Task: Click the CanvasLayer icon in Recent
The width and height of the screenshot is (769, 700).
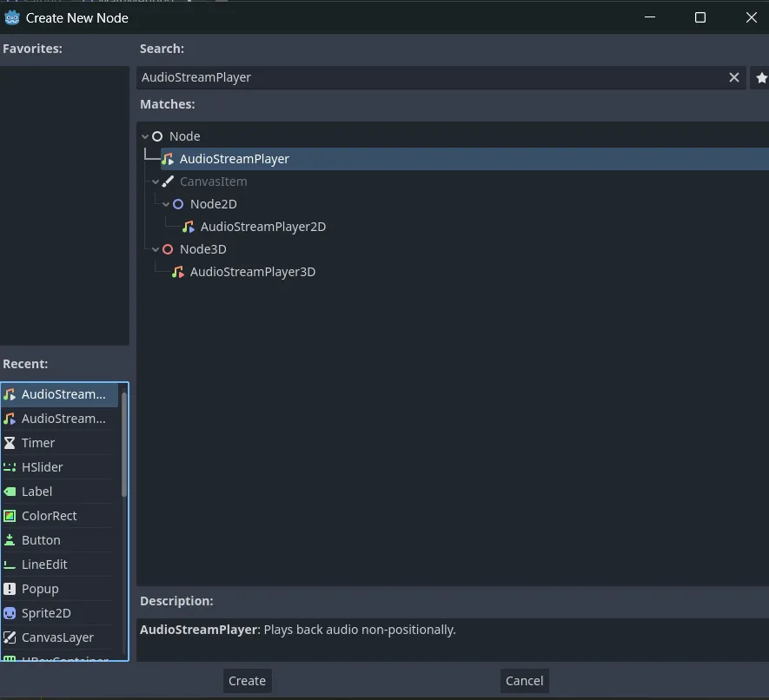Action: 10,637
